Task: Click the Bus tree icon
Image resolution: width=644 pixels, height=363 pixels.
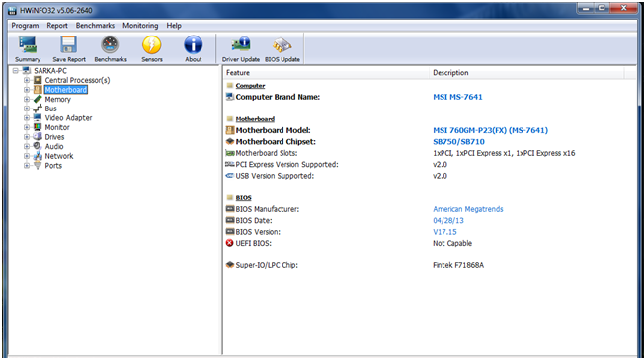Action: click(38, 109)
